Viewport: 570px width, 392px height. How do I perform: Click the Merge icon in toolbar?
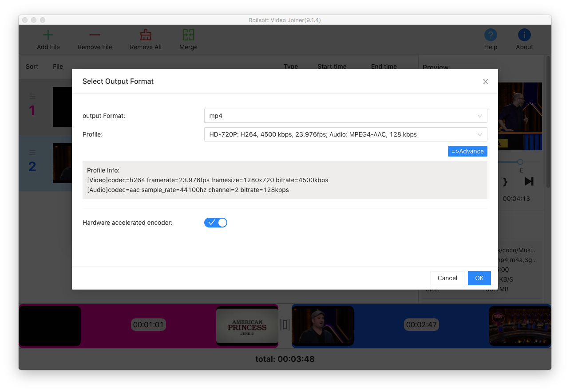click(188, 35)
